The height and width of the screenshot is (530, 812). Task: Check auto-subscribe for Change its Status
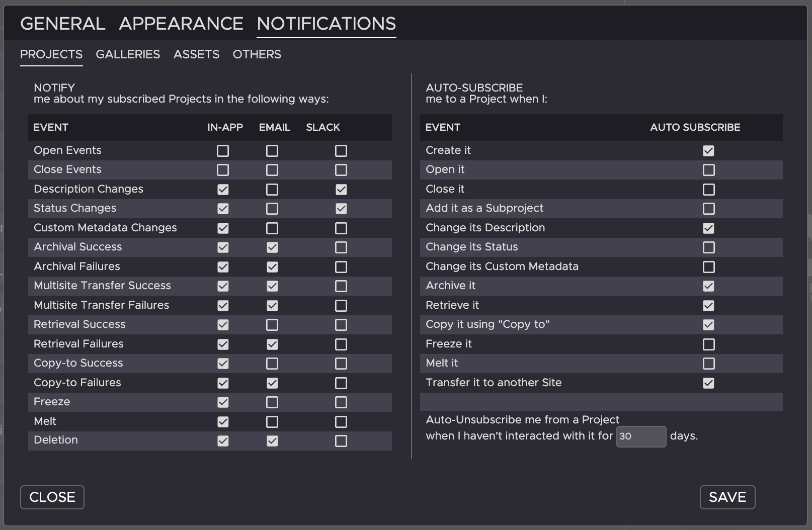708,247
